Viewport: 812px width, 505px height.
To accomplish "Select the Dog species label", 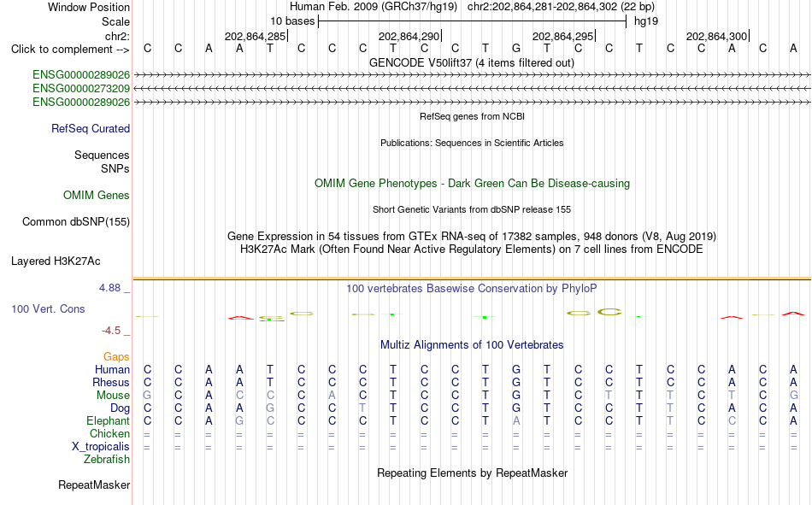I will tap(120, 408).
